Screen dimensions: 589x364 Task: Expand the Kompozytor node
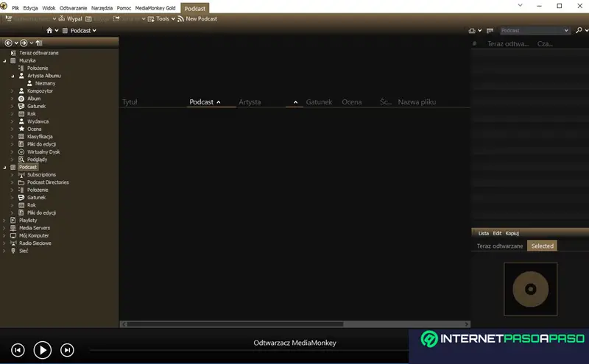[x=12, y=90]
